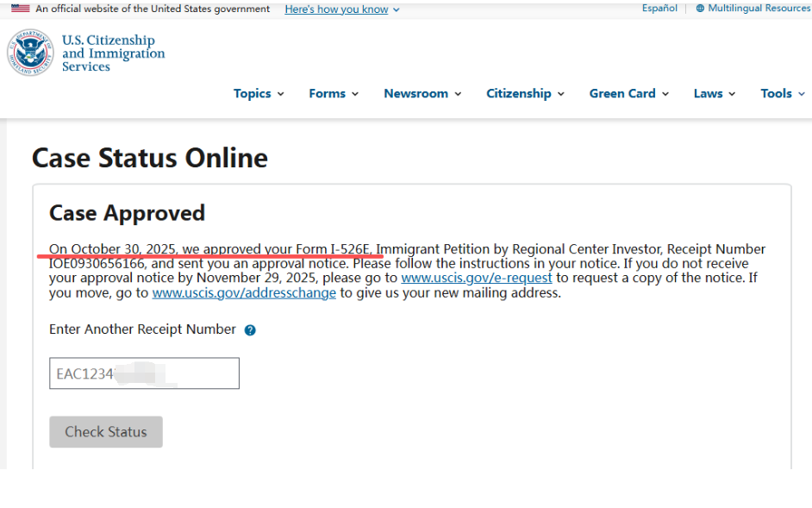This screenshot has width=812, height=508.
Task: Click the Homeland Security seal logo
Action: 30,53
